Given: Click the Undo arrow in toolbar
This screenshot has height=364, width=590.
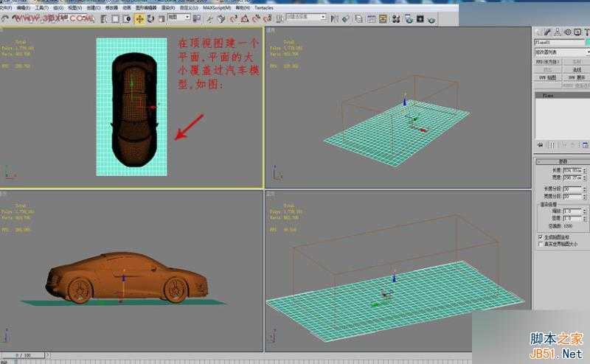Looking at the screenshot, I should tap(4, 19).
